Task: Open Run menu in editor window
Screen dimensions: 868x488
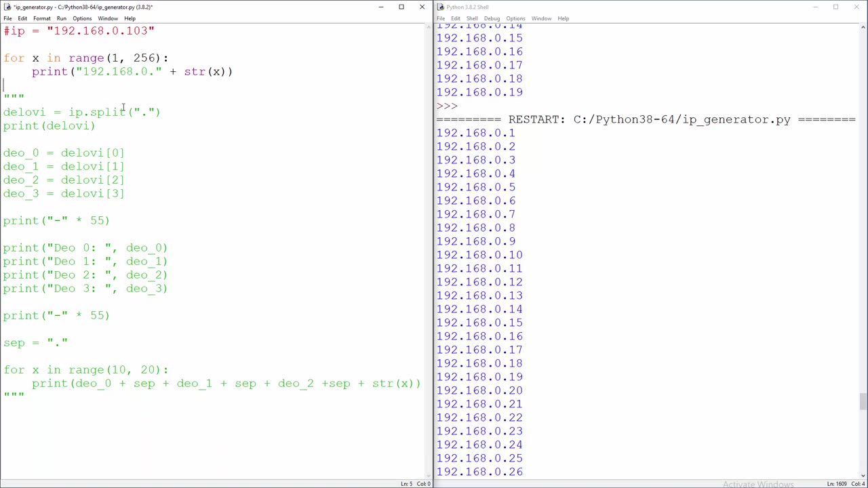Action: [x=62, y=18]
